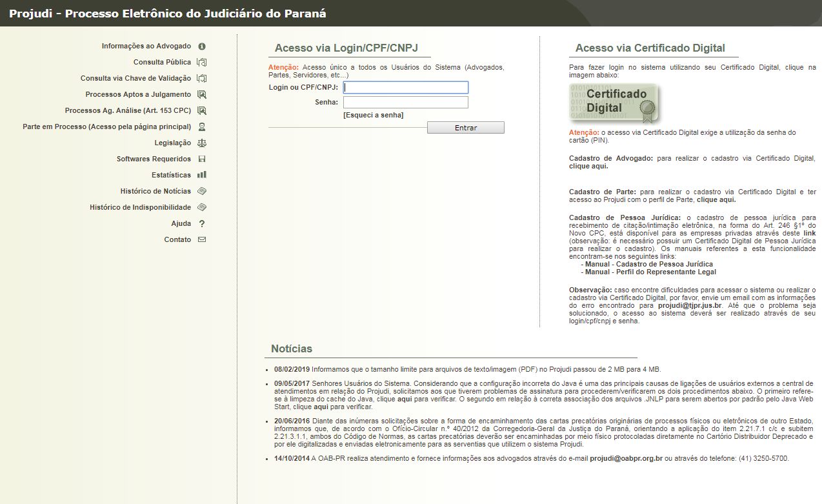Go to Processos Ag. Análise (Art. 153 CPC)
This screenshot has width=822, height=504.
point(128,111)
